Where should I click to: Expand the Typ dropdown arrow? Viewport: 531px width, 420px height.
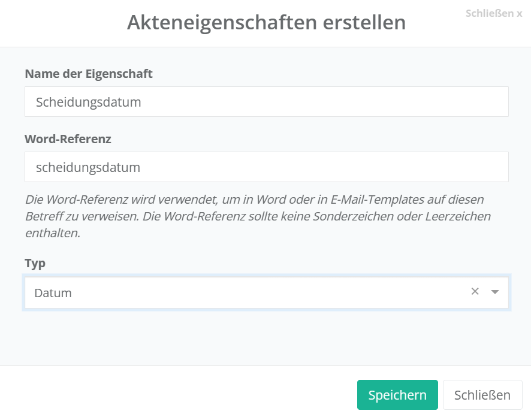tap(495, 292)
